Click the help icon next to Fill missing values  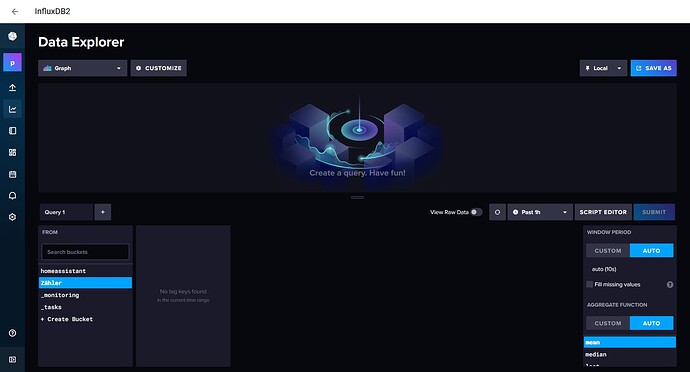[670, 285]
